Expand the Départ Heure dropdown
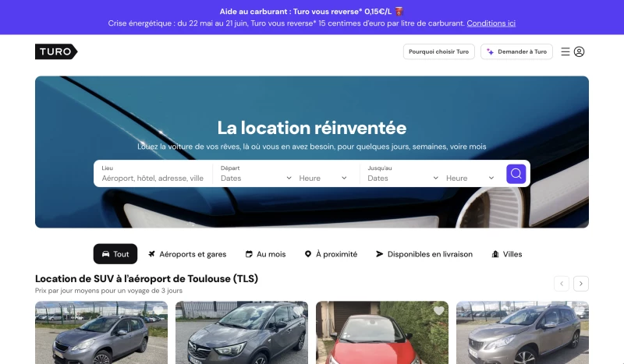 (x=323, y=178)
